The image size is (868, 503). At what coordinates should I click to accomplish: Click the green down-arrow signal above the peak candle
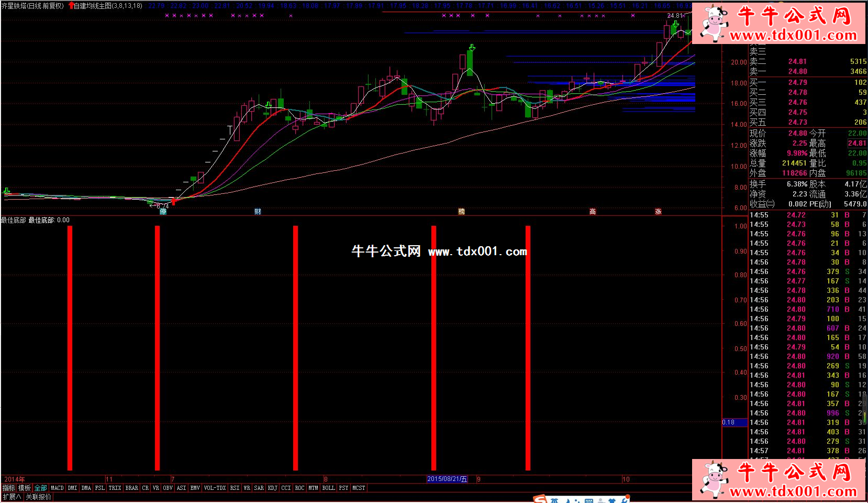[x=472, y=48]
